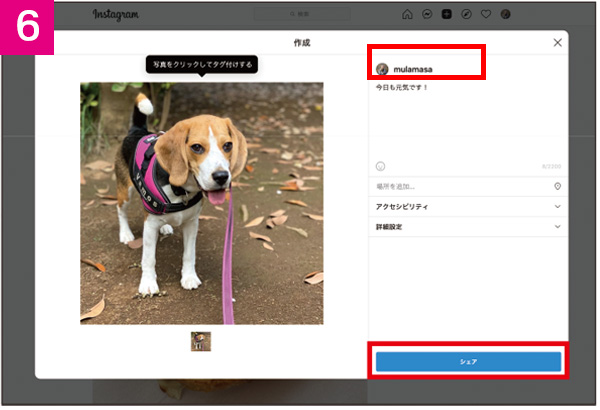Click the mulamasa avatar beside the username
600x410 pixels.
click(381, 70)
